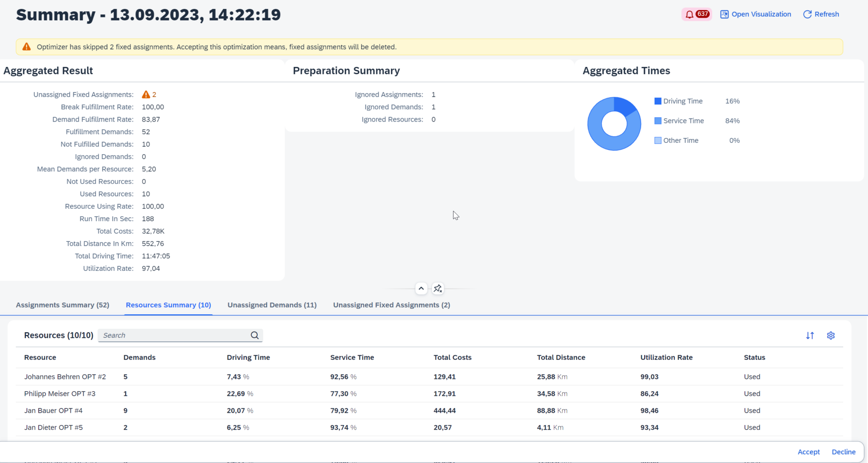Open the sort options for the Resources table
The height and width of the screenshot is (463, 868).
tap(810, 335)
